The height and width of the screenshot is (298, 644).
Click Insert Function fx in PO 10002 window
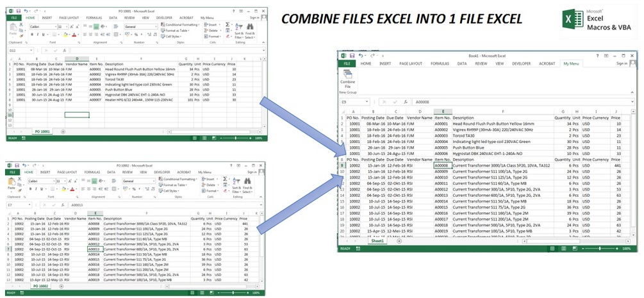[63, 204]
